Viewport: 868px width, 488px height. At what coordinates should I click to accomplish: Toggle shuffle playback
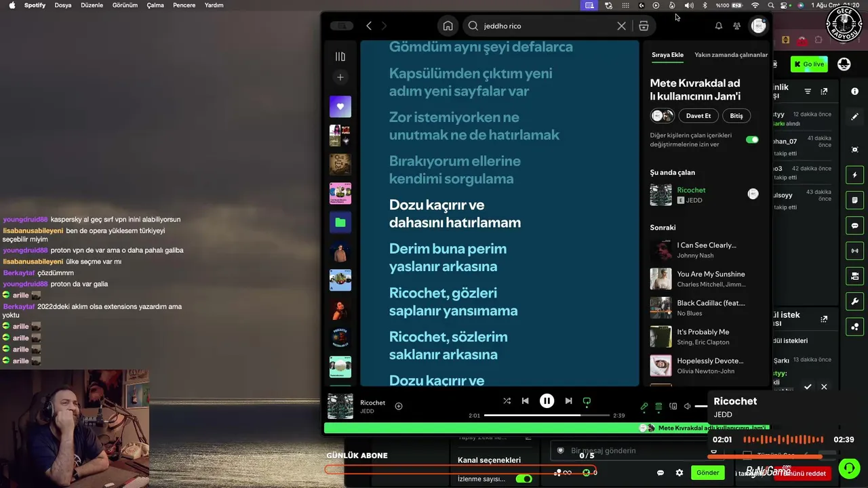(507, 401)
